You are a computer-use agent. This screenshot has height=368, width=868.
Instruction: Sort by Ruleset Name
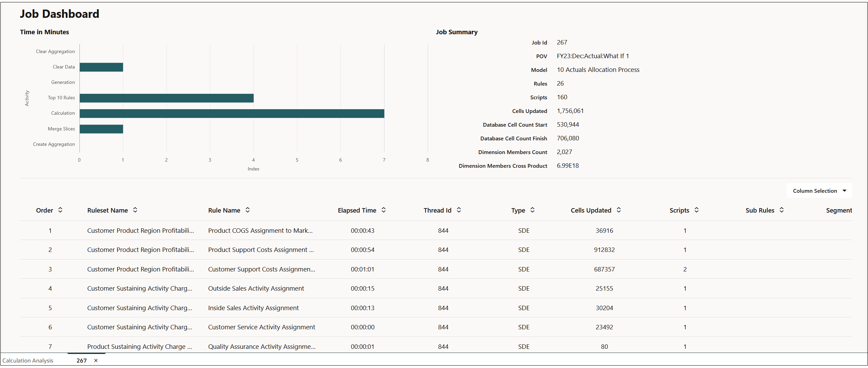(x=135, y=210)
